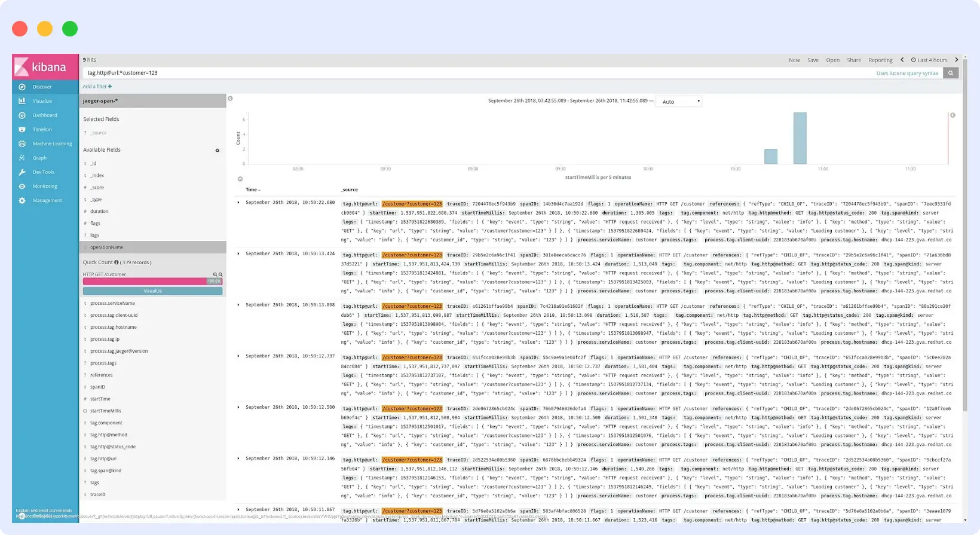Collapse the fields sidebar arrow

click(x=230, y=99)
